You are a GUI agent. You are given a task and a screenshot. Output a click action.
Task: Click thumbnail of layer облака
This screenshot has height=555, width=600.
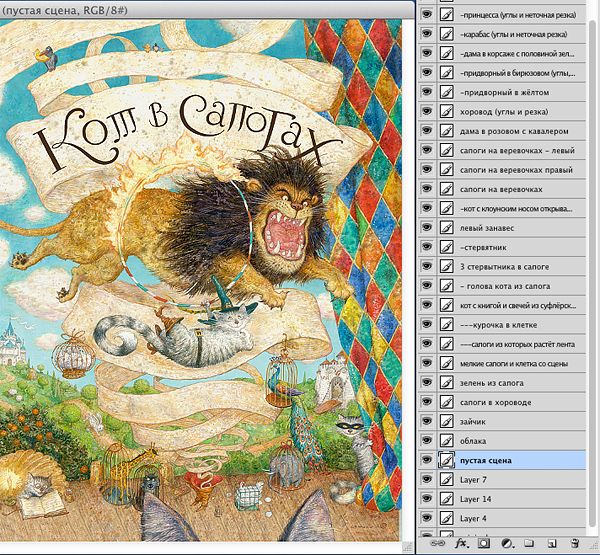(446, 441)
